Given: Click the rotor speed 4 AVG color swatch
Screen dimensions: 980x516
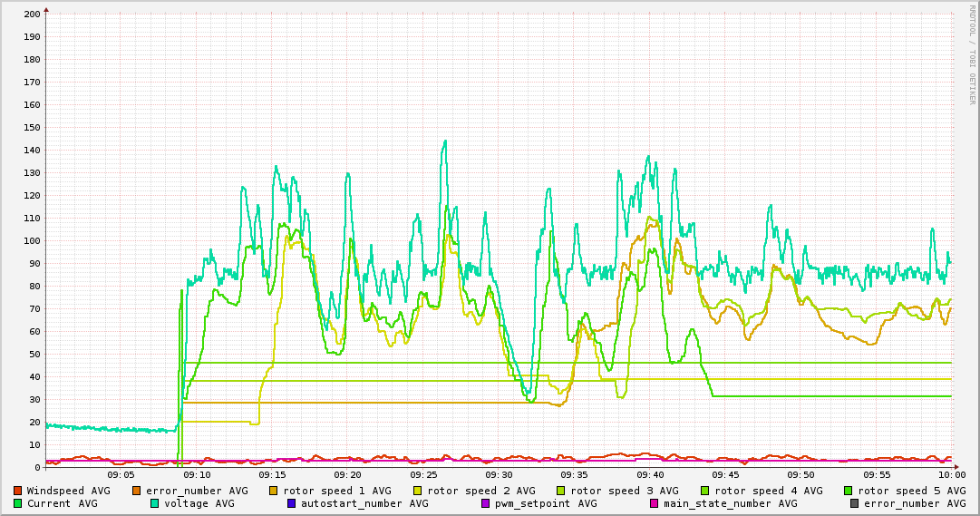Looking at the screenshot, I should click(705, 491).
